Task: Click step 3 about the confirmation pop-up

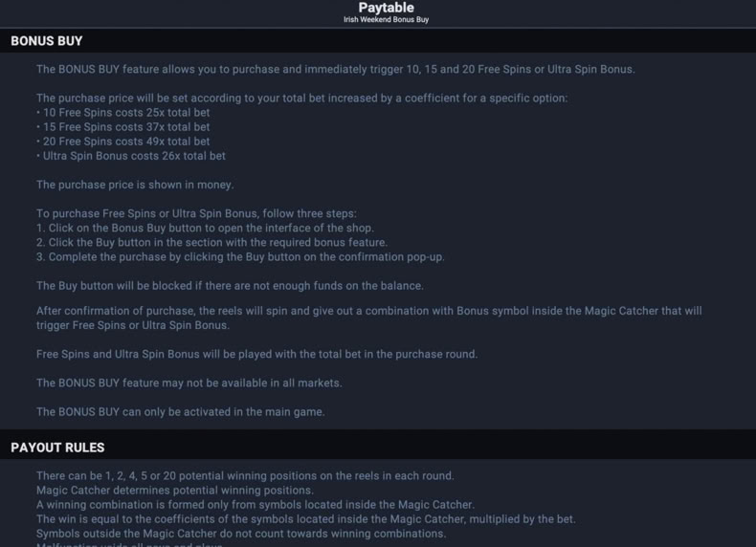Action: click(240, 257)
